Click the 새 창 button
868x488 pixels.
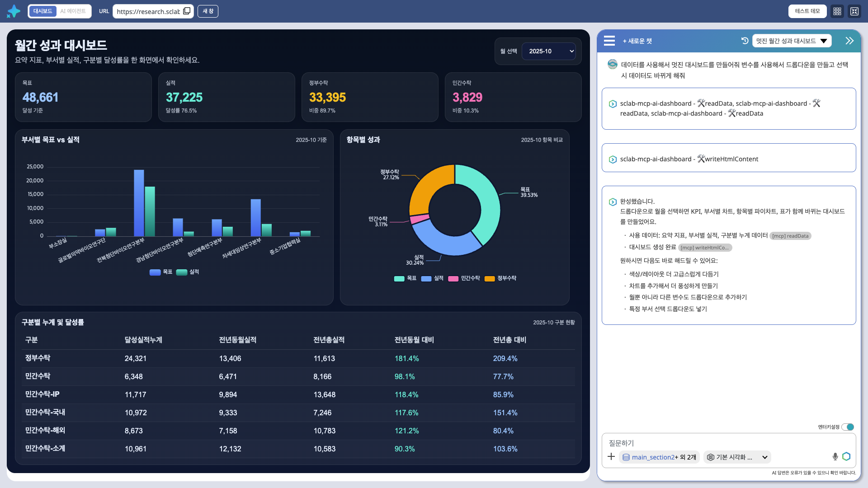208,11
